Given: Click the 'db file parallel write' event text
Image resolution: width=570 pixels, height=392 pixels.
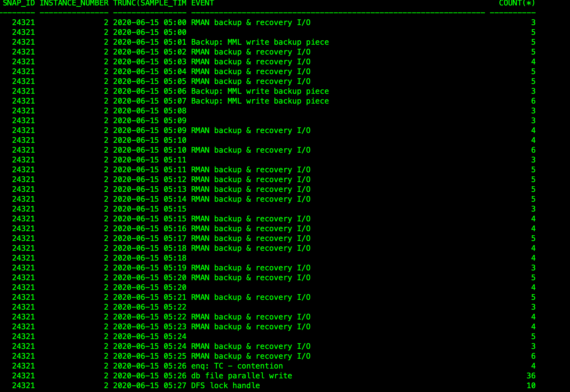Looking at the screenshot, I should point(241,376).
